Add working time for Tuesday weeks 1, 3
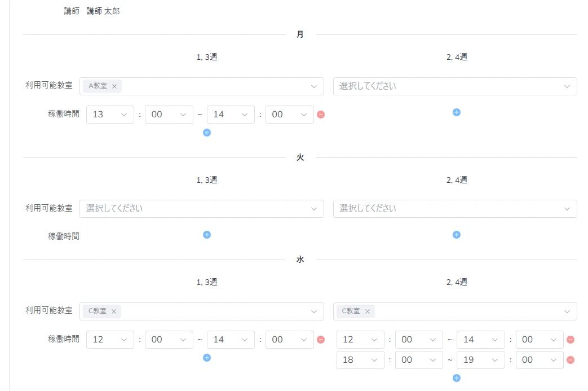Viewport: 588px width, 391px height. 207,235
